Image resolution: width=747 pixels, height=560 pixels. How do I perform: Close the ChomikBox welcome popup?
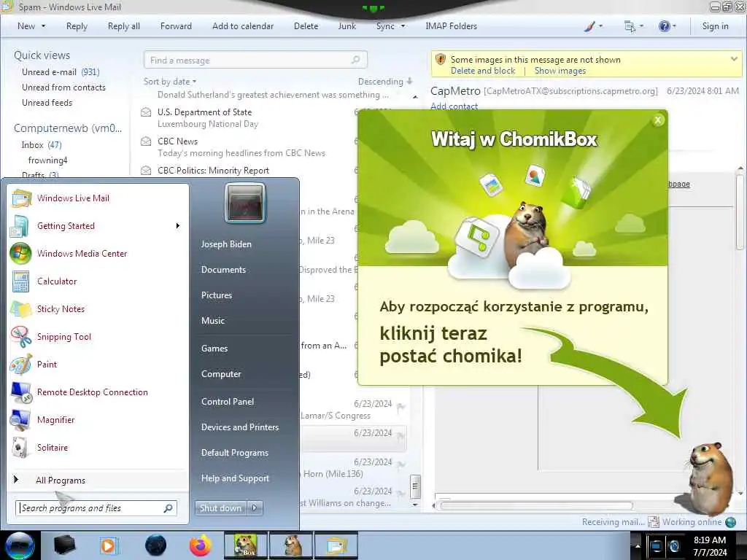658,120
